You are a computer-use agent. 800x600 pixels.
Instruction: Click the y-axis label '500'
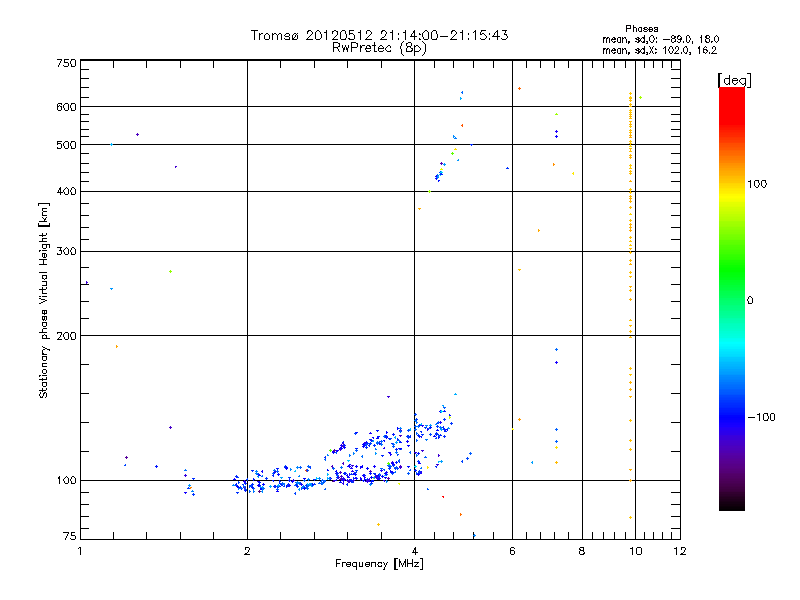66,145
